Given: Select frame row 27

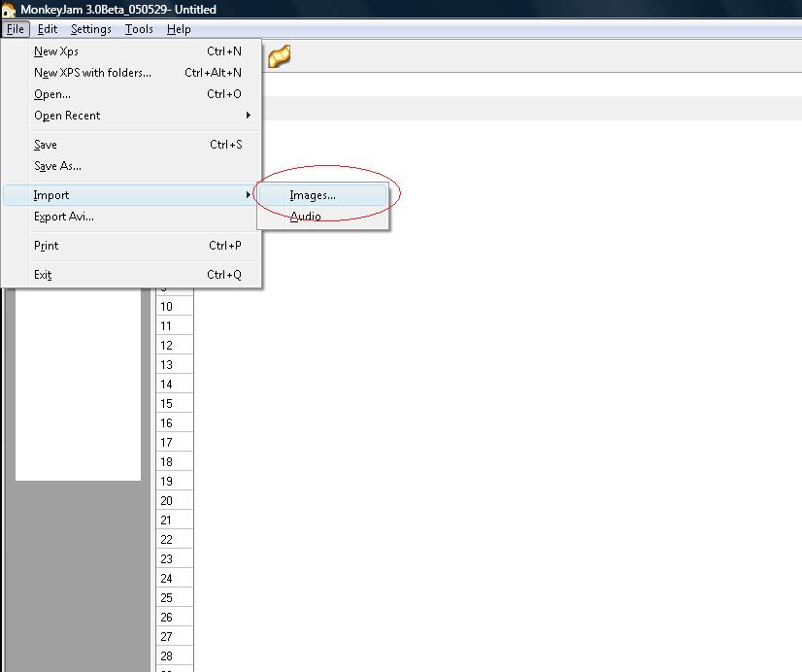Looking at the screenshot, I should (175, 637).
